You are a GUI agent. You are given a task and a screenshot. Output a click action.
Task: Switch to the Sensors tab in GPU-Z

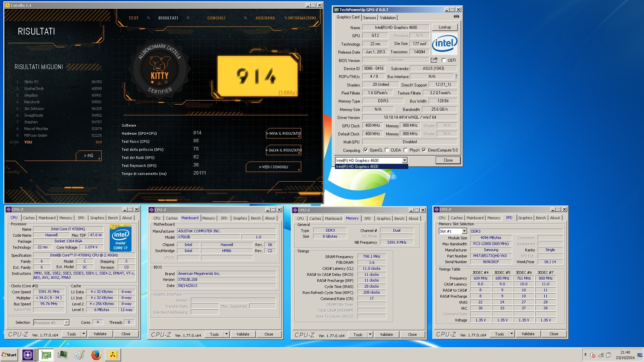coord(370,18)
